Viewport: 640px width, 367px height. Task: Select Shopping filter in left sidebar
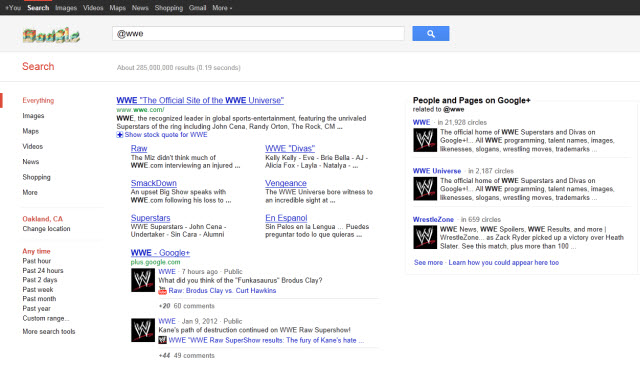point(37,177)
